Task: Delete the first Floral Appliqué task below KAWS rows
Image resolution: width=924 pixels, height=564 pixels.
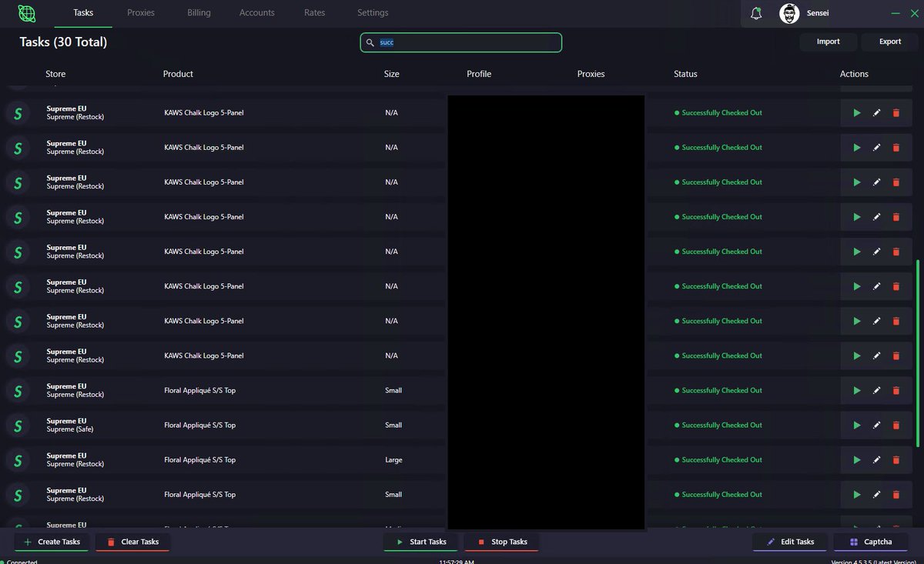Action: point(896,390)
